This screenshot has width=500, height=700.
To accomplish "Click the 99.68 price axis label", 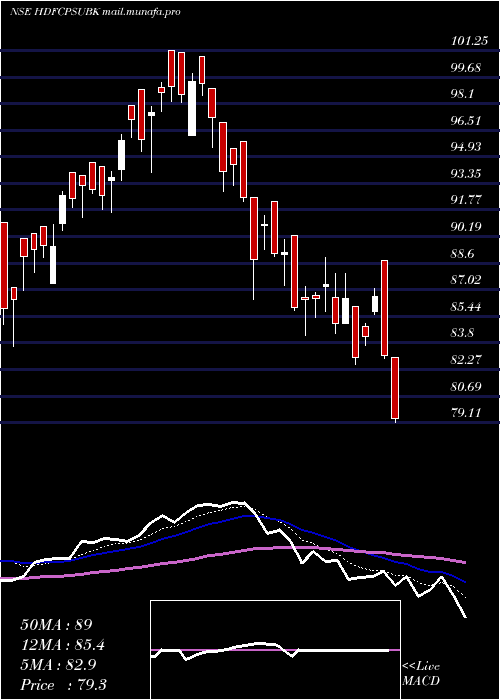I will point(466,68).
